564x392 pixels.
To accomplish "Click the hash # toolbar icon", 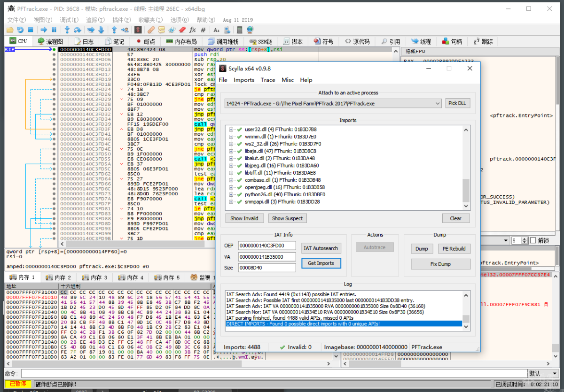I will click(203, 30).
